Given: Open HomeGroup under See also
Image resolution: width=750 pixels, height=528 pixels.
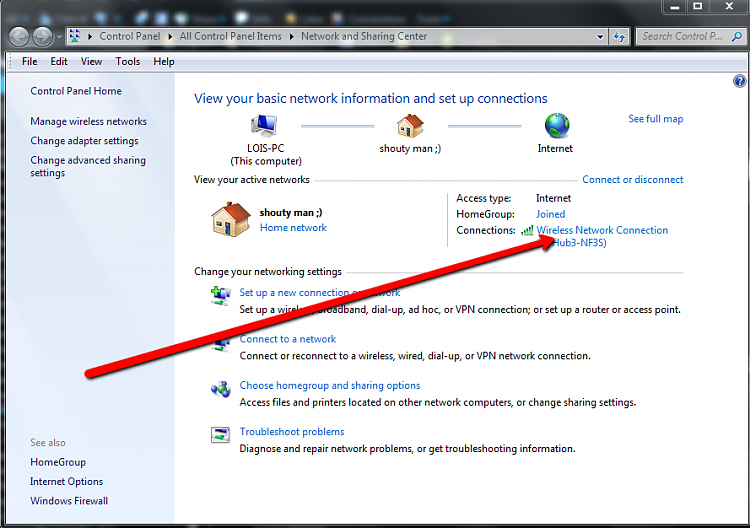Looking at the screenshot, I should pos(58,462).
